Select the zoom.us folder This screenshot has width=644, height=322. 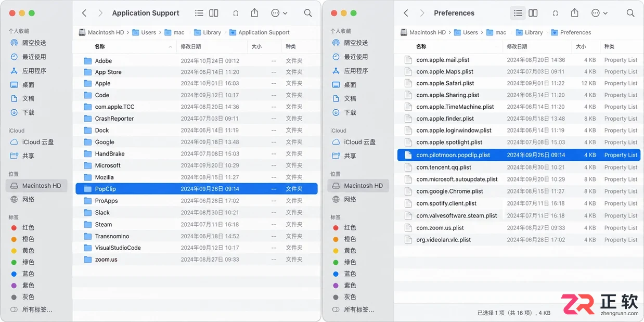[197, 259]
